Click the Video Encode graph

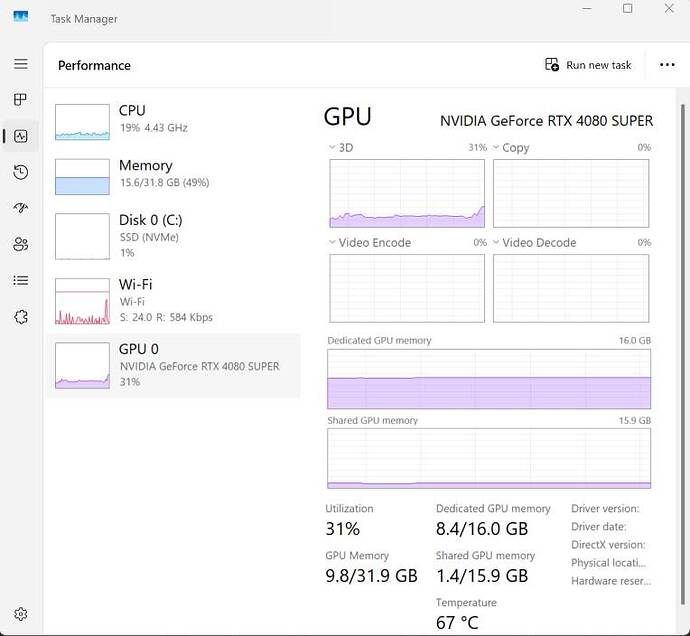point(407,288)
